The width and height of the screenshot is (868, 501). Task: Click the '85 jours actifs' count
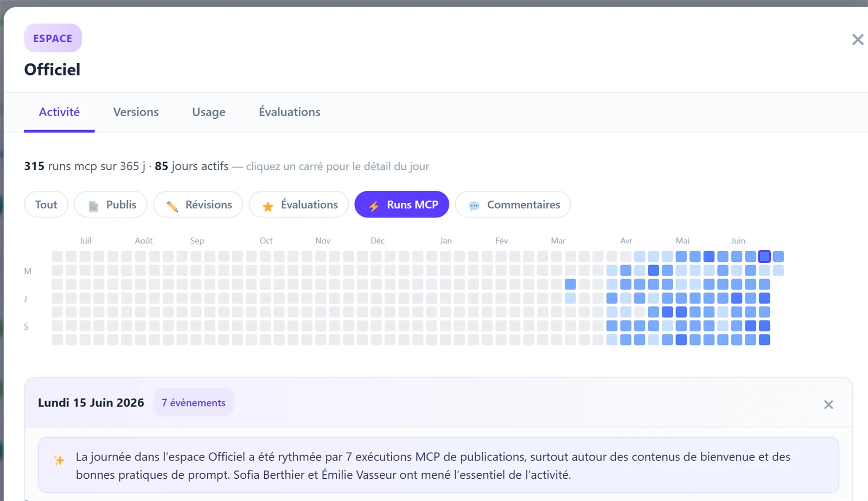[192, 166]
